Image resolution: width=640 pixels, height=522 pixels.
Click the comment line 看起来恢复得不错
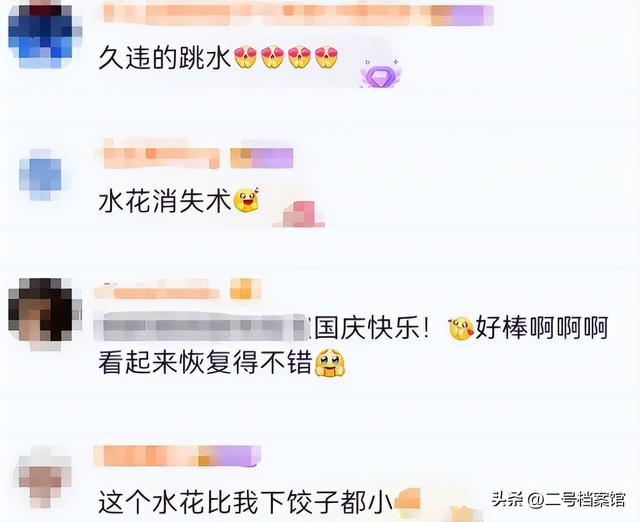[205, 363]
